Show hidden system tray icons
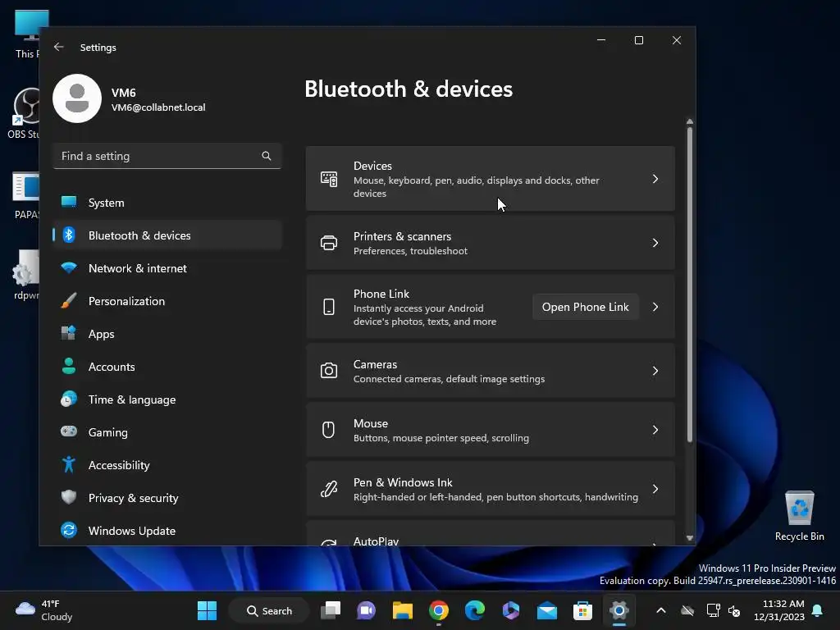Viewport: 840px width, 630px height. coord(661,610)
